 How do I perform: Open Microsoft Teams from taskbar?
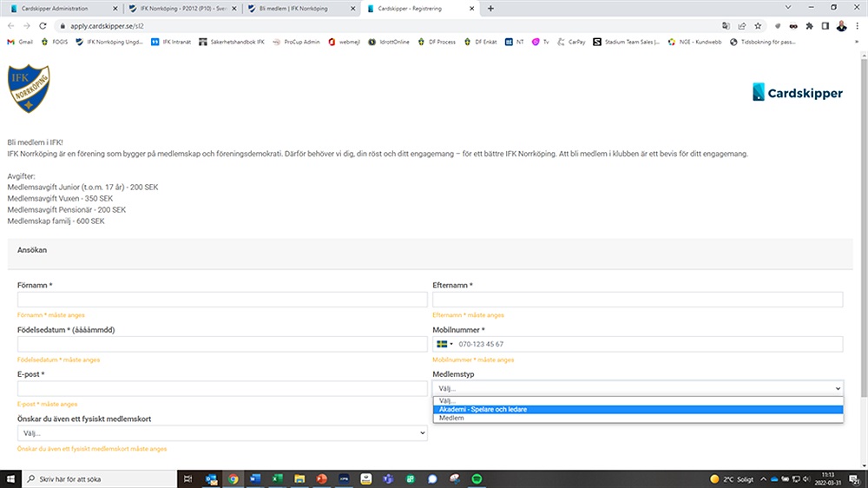click(x=388, y=479)
